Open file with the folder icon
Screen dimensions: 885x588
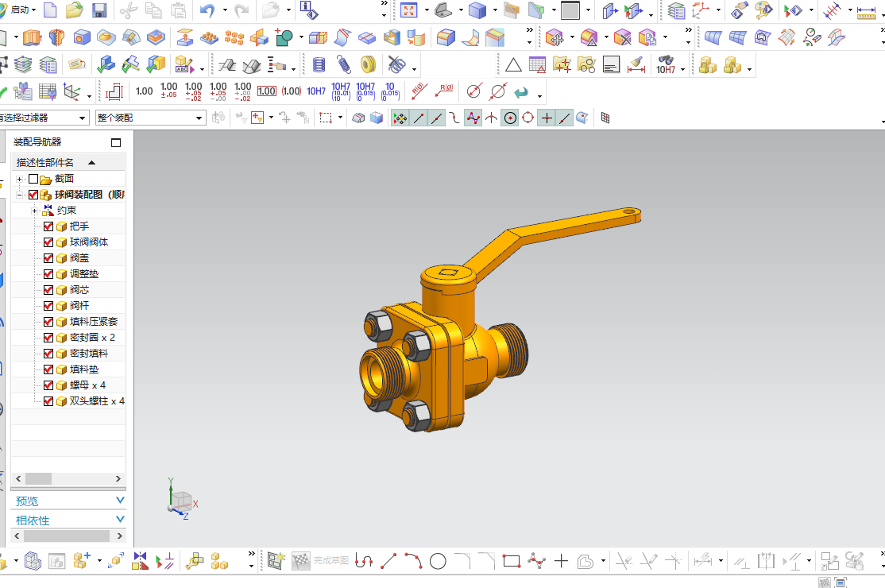[x=74, y=10]
